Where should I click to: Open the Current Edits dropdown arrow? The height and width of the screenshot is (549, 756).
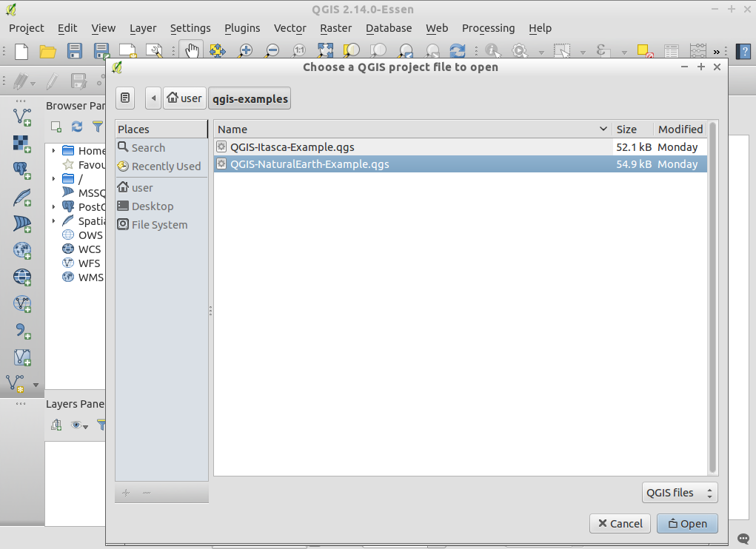click(33, 84)
